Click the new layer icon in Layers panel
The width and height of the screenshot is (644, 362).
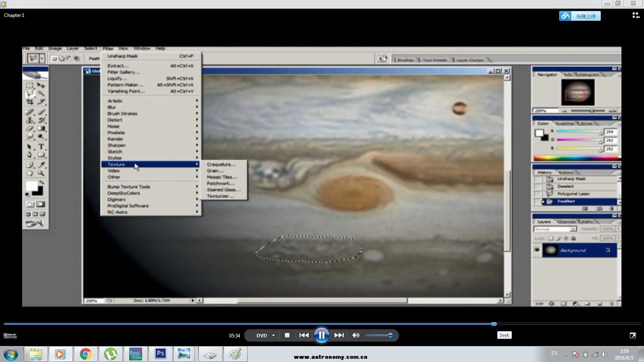(x=599, y=304)
